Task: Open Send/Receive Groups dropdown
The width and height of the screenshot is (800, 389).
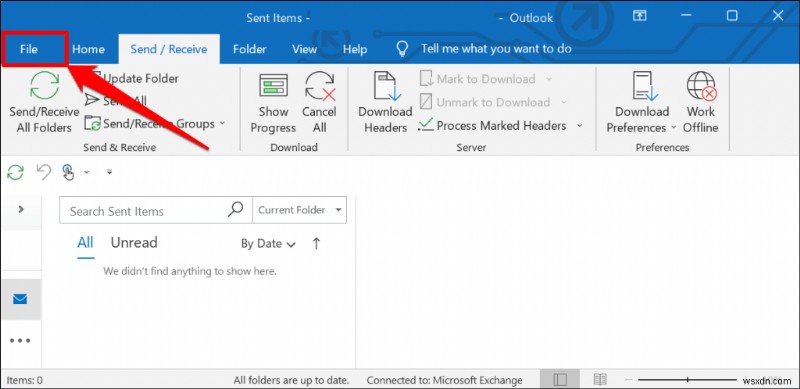Action: (x=155, y=124)
